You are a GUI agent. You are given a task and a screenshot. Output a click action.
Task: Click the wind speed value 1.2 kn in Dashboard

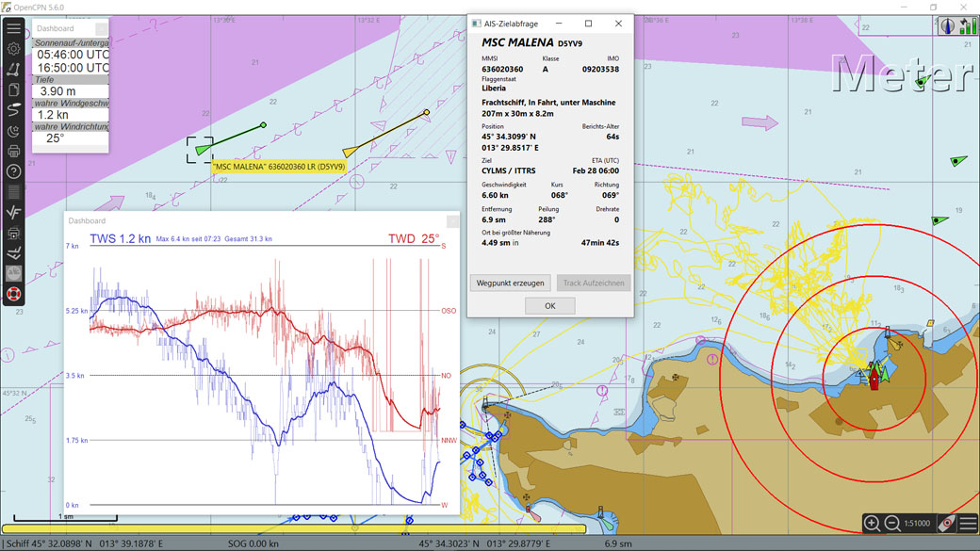point(53,115)
